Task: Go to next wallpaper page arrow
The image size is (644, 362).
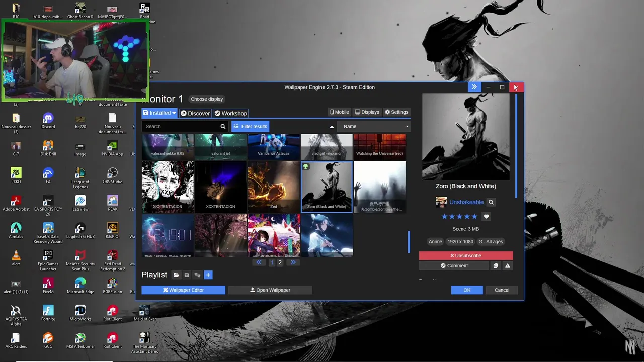Action: (293, 262)
